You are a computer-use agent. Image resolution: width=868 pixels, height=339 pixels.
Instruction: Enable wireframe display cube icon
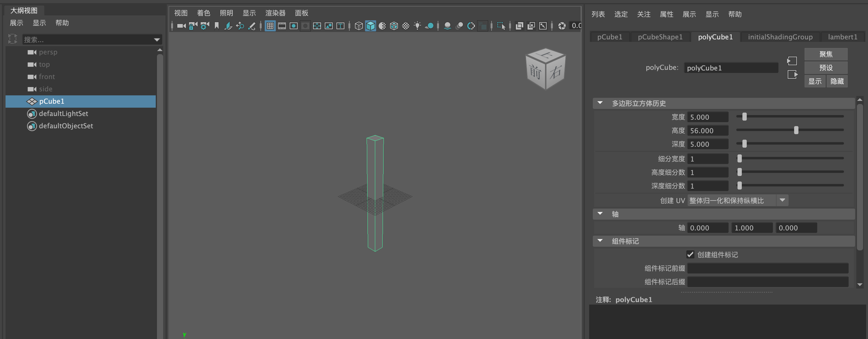tap(359, 26)
